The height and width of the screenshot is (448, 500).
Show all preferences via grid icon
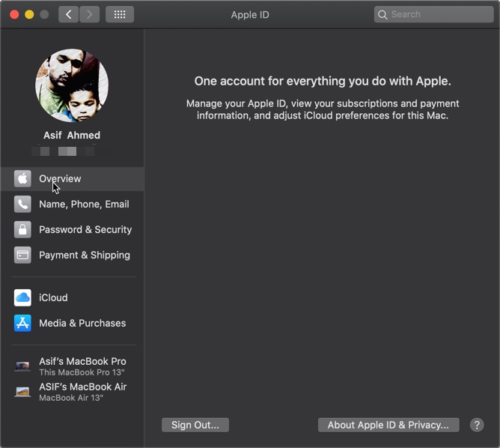click(x=120, y=14)
